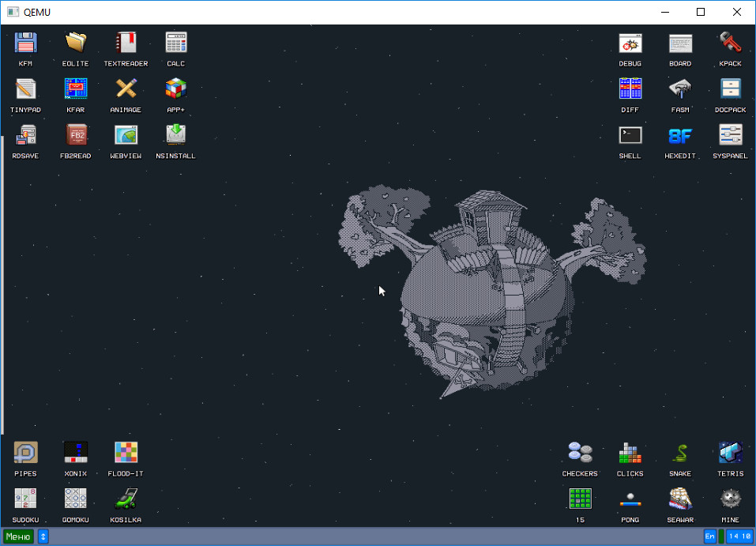Maximize the QEMU window
Image resolution: width=756 pixels, height=546 pixels.
point(701,12)
